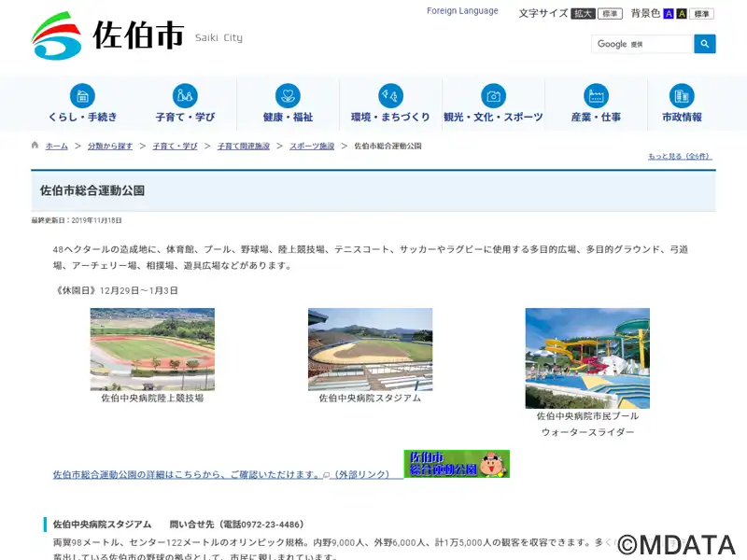
Task: Open the water slider pool thumbnail
Action: (x=587, y=358)
